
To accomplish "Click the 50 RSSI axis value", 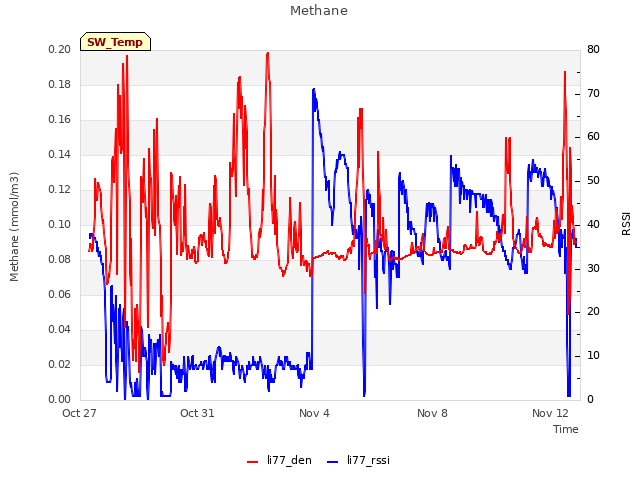I will pos(593,181).
